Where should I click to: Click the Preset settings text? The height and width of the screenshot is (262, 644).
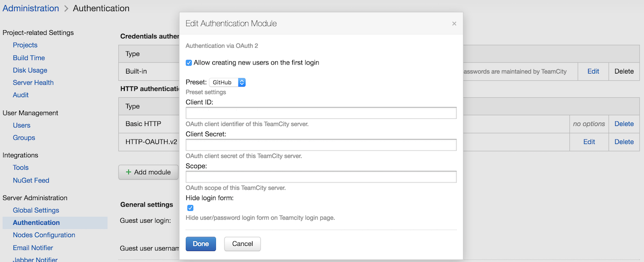click(x=206, y=92)
